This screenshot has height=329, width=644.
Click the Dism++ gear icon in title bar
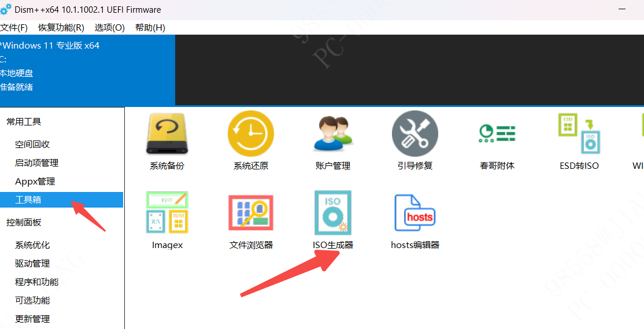point(6,9)
